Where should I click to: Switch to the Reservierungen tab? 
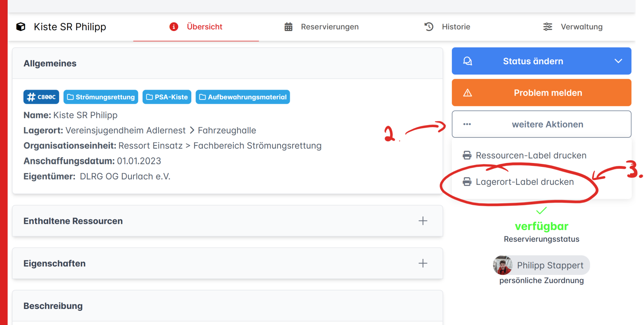329,27
